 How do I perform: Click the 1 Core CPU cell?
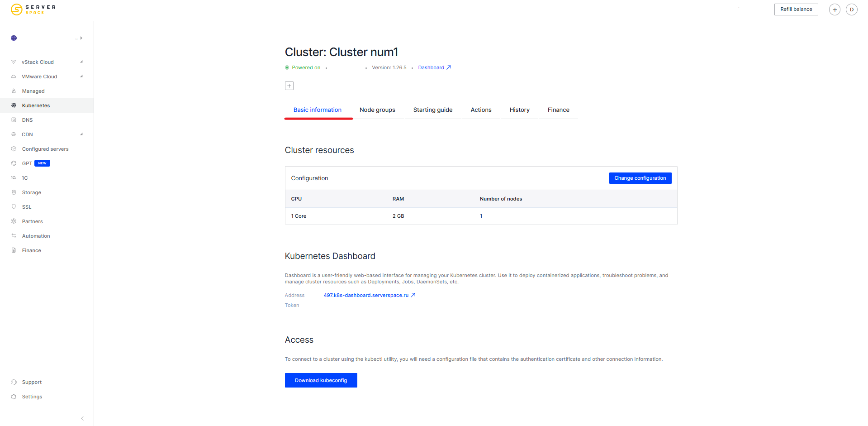(299, 216)
